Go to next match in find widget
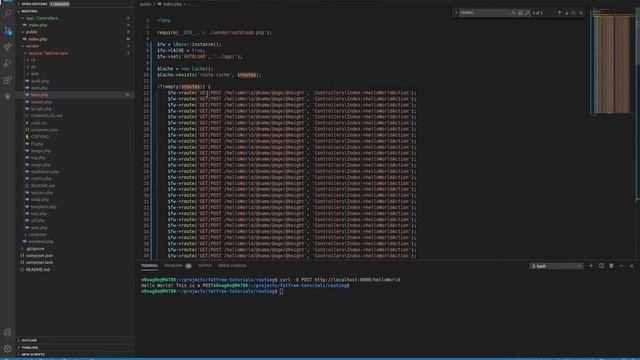Viewport: 640px width, 360px height. click(x=567, y=13)
